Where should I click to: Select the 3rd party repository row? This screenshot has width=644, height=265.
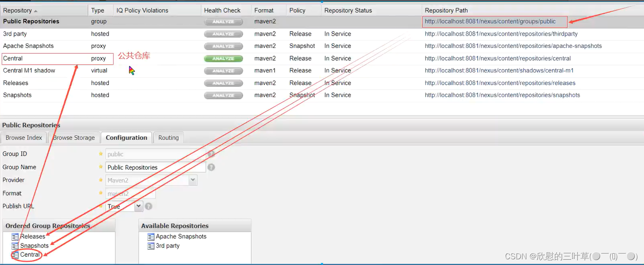tap(322, 34)
